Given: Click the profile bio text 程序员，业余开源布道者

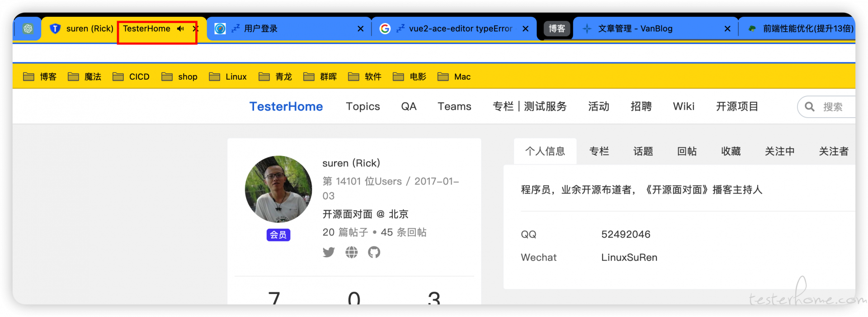Looking at the screenshot, I should coord(642,189).
